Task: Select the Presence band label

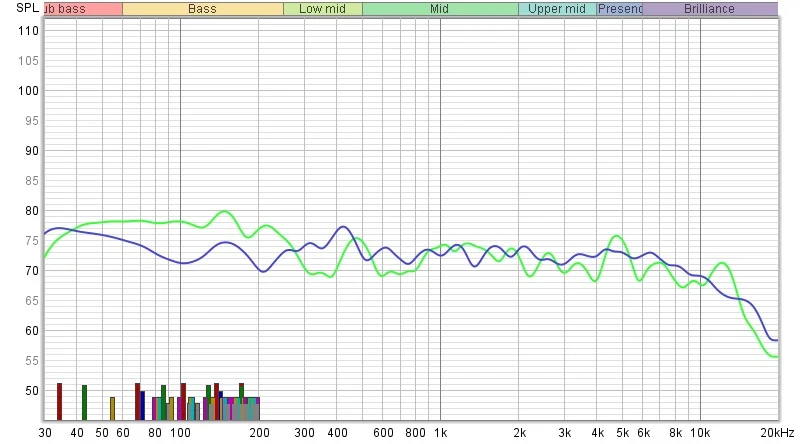Action: 620,9
